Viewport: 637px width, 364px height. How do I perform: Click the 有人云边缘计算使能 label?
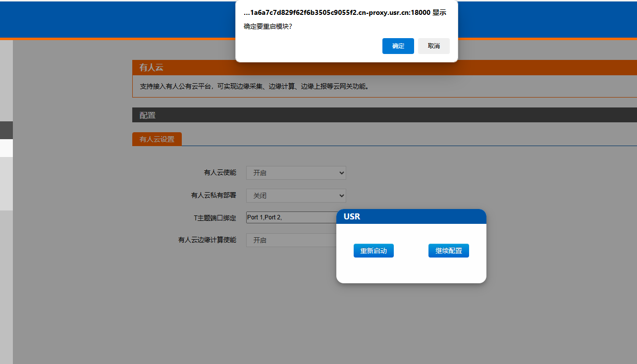207,240
